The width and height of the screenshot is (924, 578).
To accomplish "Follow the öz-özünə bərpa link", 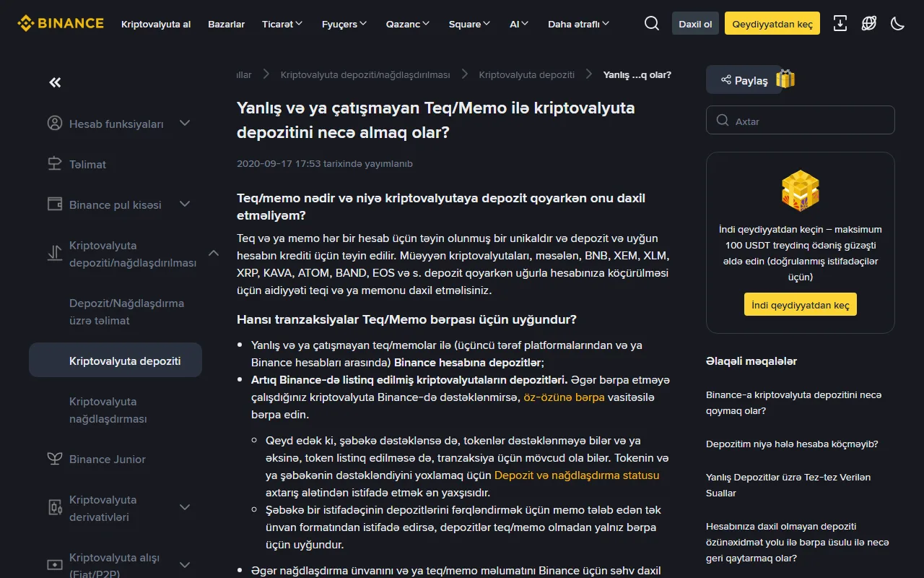I will click(564, 397).
